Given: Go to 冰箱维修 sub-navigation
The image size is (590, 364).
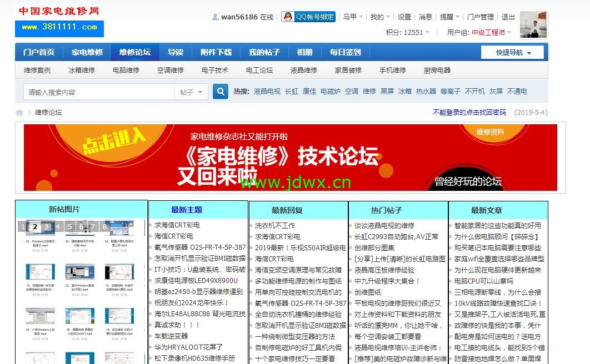Looking at the screenshot, I should point(81,70).
